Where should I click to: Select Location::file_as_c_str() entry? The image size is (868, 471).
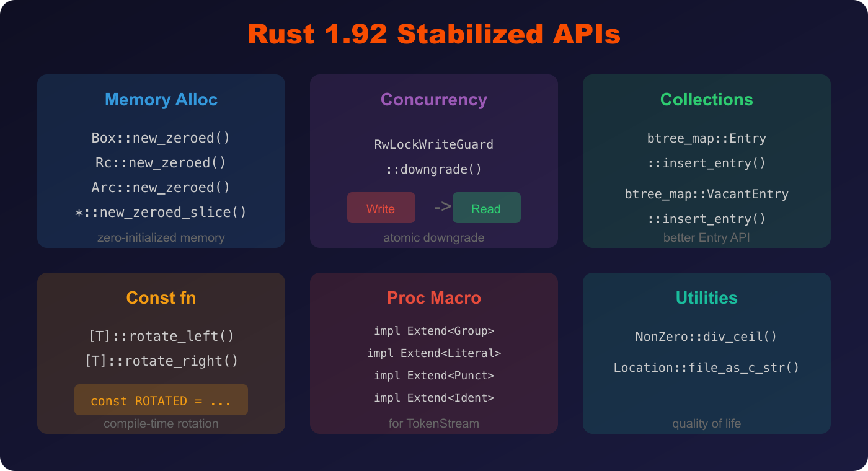(x=707, y=367)
